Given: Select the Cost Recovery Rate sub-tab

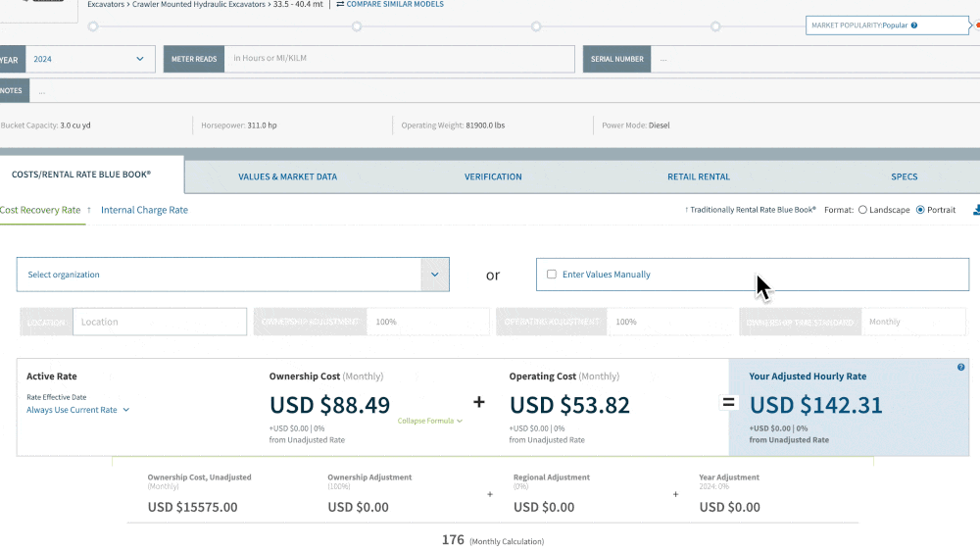Looking at the screenshot, I should coord(40,210).
